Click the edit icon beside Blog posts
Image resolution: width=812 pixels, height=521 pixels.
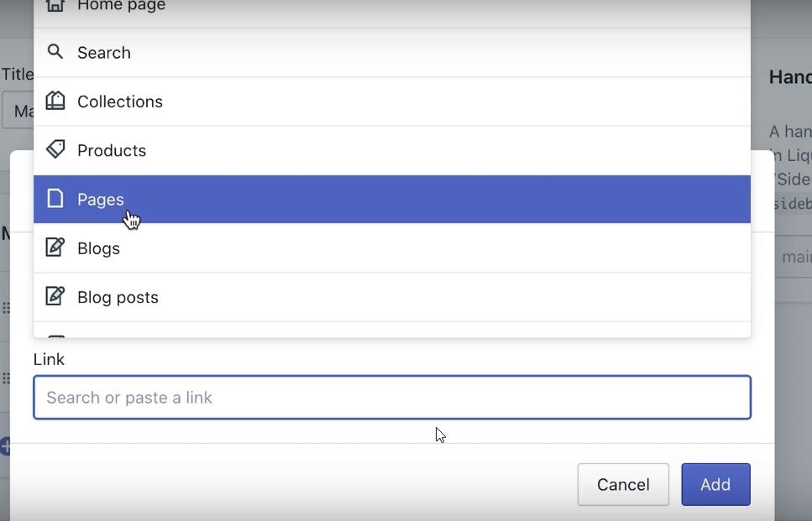55,296
